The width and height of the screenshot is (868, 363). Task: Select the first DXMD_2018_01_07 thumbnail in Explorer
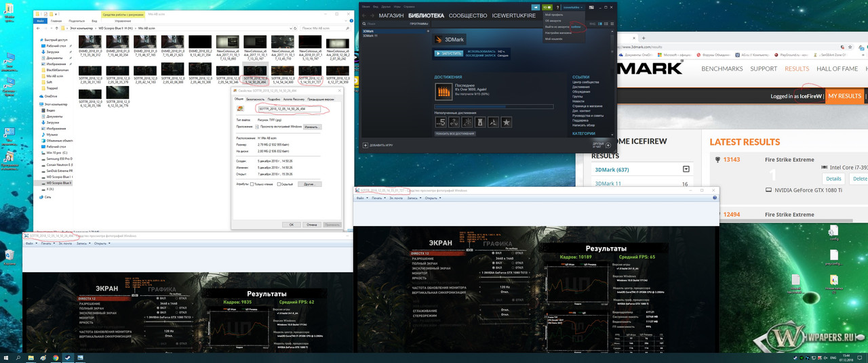pos(90,45)
